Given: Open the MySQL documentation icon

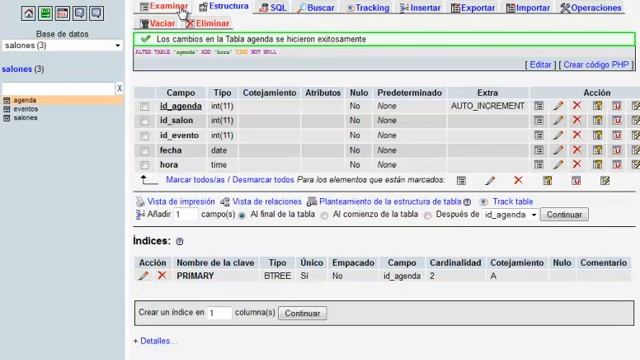Looking at the screenshot, I should pos(97,13).
